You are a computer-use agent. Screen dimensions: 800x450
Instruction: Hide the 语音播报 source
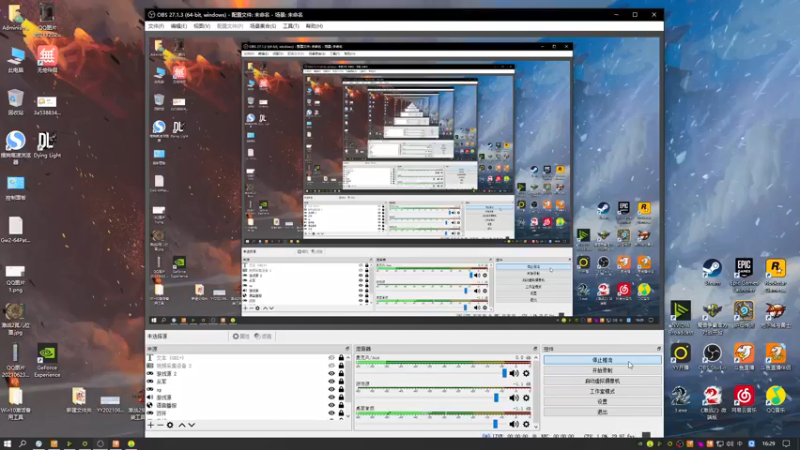pyautogui.click(x=332, y=405)
